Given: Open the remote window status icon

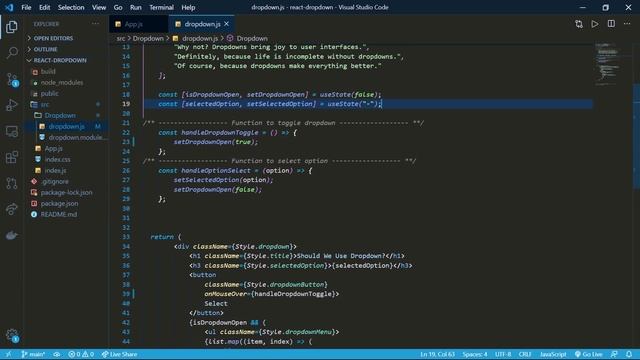Looking at the screenshot, I should coord(8,354).
